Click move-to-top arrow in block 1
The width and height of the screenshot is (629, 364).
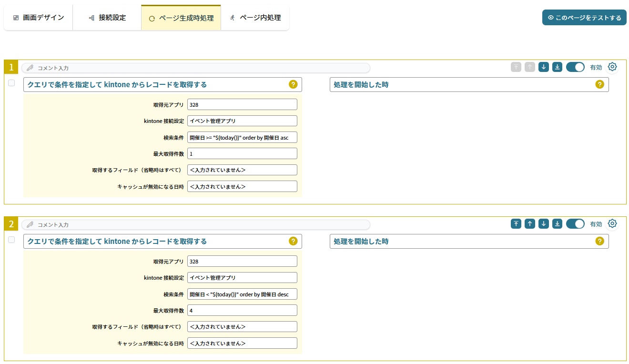coord(516,67)
